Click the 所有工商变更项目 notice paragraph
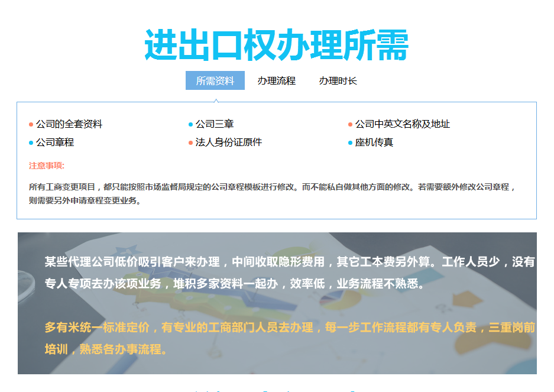This screenshot has height=392, width=554. [272, 194]
